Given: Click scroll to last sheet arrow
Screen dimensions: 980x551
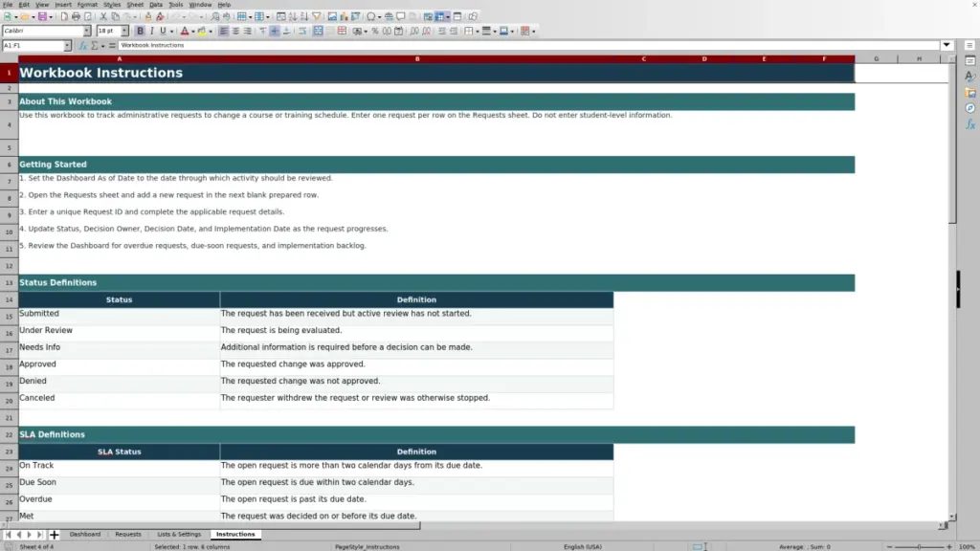Looking at the screenshot, I should [x=40, y=535].
